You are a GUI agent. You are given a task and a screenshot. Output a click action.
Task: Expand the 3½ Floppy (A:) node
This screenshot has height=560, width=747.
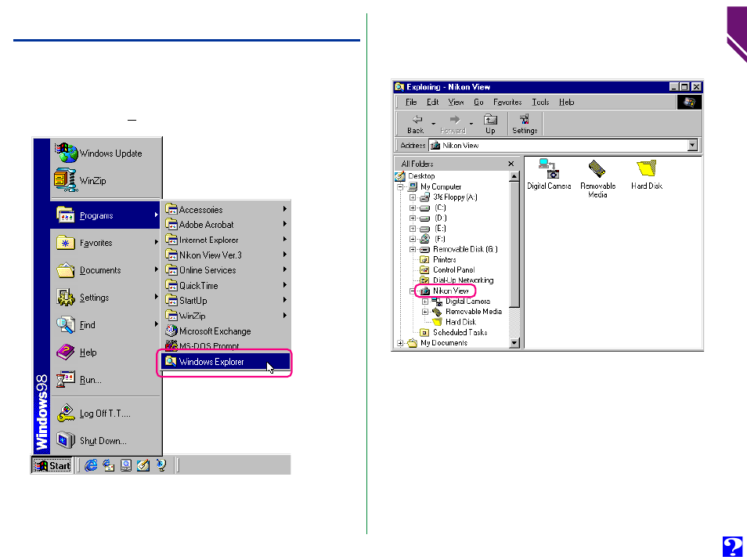[413, 197]
